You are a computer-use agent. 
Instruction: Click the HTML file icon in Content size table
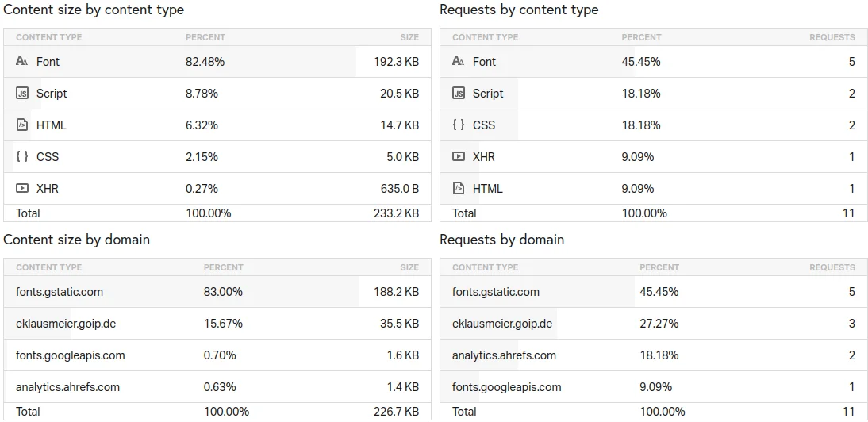22,125
